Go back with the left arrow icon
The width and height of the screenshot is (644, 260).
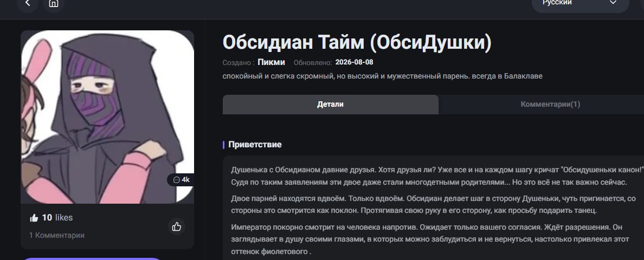[28, 3]
